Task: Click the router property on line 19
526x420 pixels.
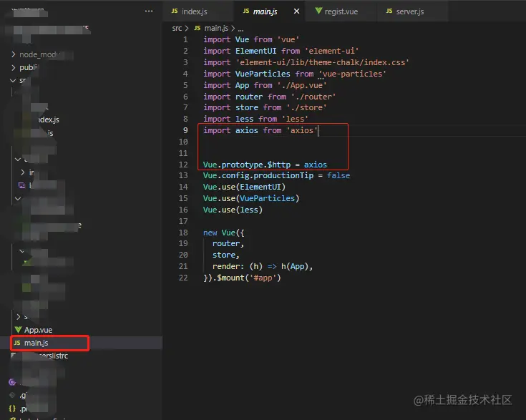Action: (x=225, y=243)
